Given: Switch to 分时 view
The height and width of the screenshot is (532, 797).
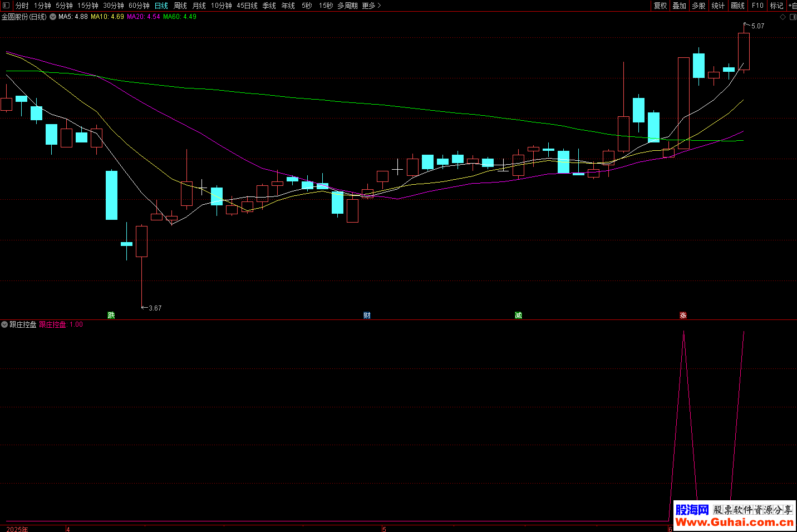Looking at the screenshot, I should [22, 6].
